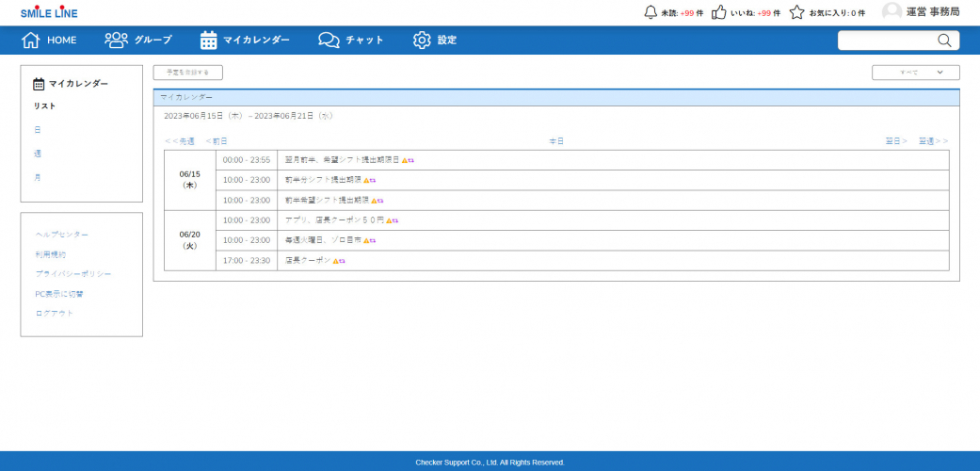This screenshot has height=471, width=980.
Task: Open event 毎週火曜日、ゾロ目市
Action: [323, 240]
